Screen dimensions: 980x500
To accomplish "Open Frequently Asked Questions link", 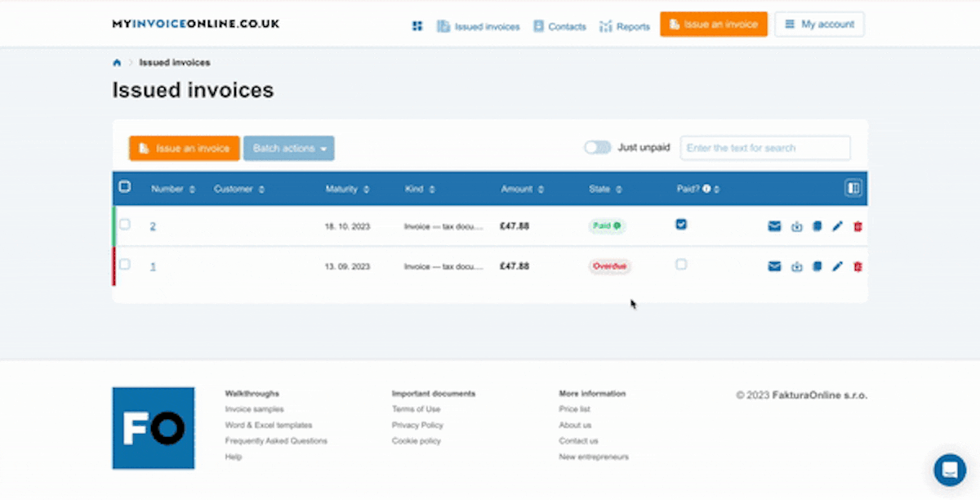I will tap(276, 441).
